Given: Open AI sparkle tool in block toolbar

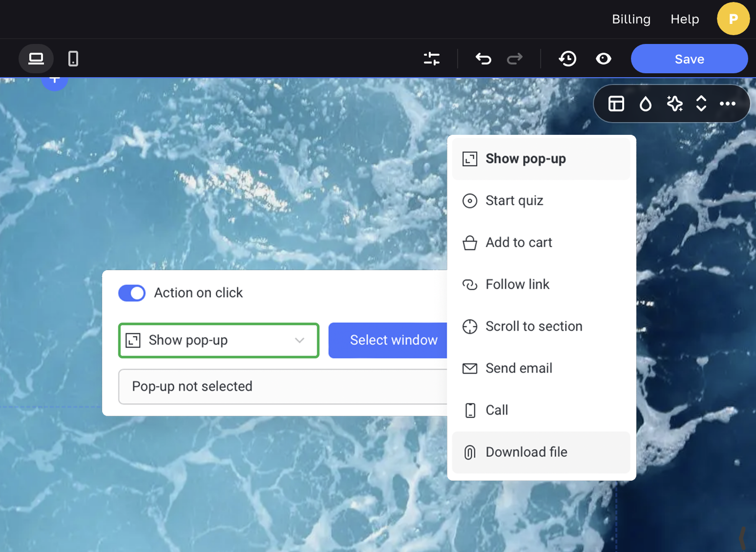Looking at the screenshot, I should click(674, 104).
